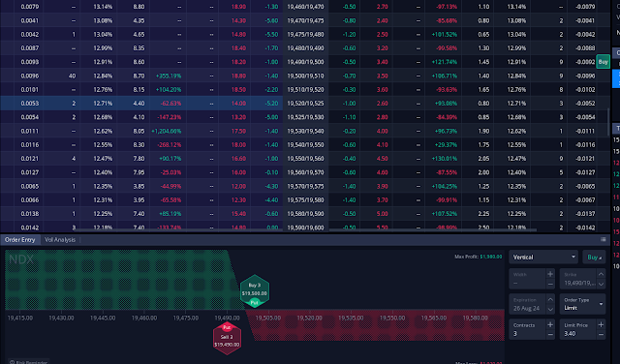Select the green Buy 3 $19,500.00 hexagon marker
Screen dimensions: 620x364
(x=255, y=291)
